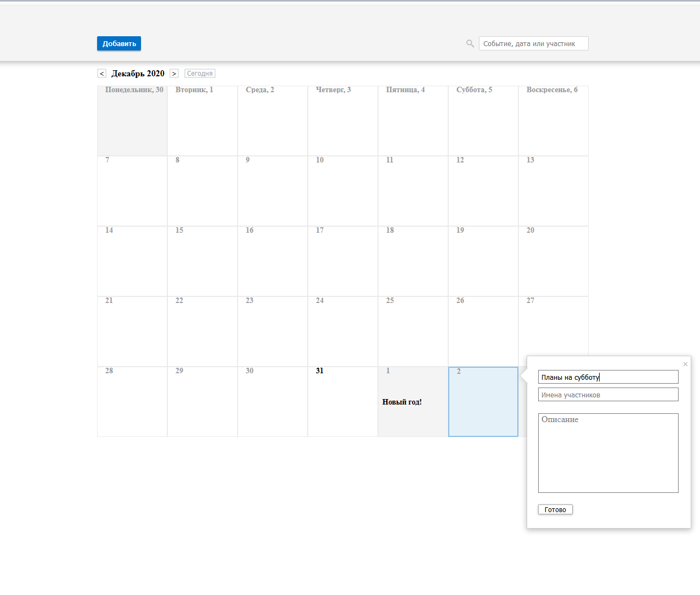Image resolution: width=700 pixels, height=595 pixels.
Task: Select day cell 26
Action: click(483, 332)
